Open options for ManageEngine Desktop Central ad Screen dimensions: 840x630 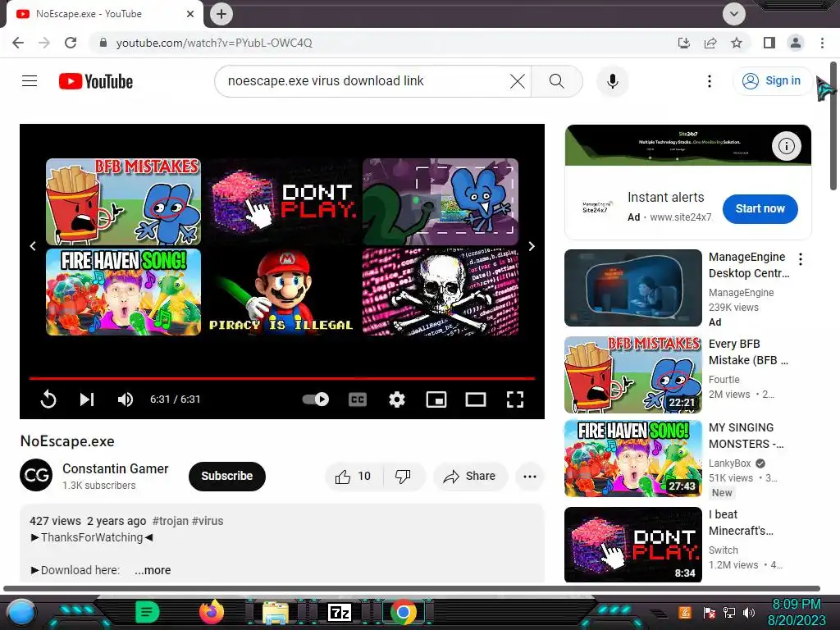click(x=801, y=259)
